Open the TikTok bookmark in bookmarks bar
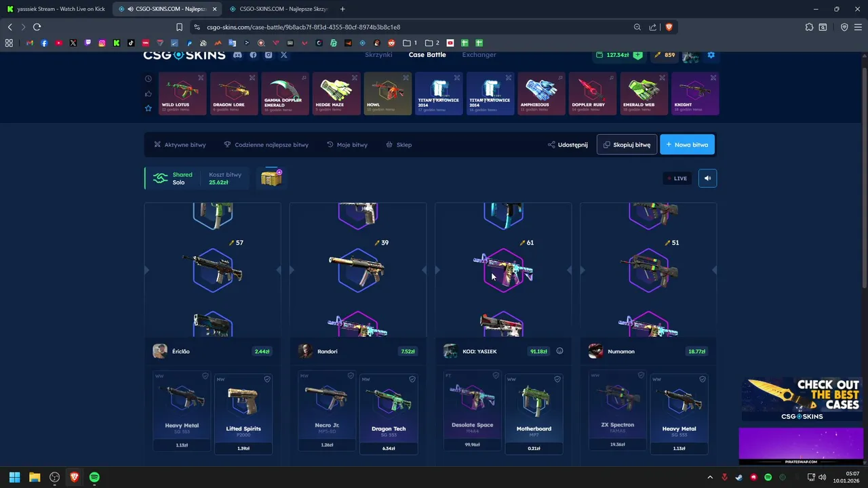 click(x=131, y=43)
